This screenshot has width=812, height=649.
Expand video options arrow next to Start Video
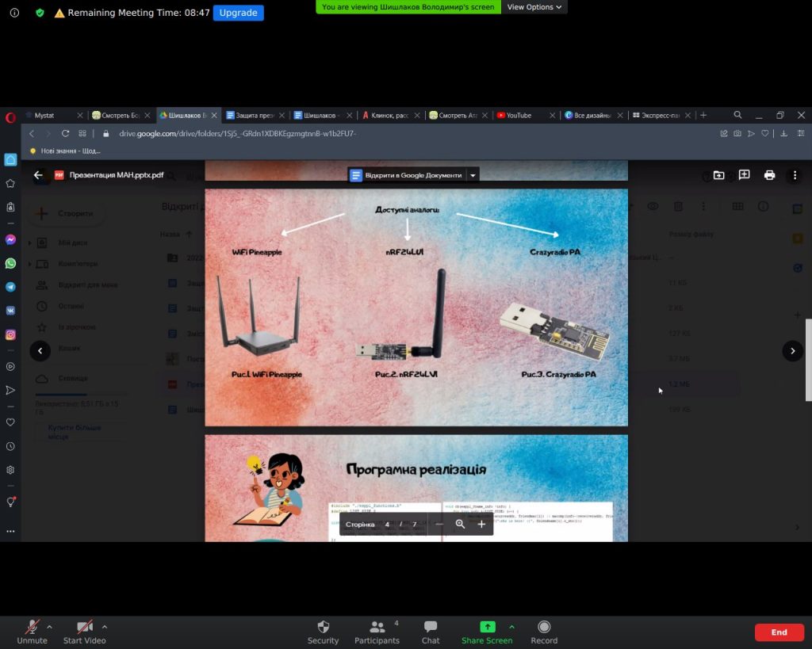pyautogui.click(x=105, y=627)
